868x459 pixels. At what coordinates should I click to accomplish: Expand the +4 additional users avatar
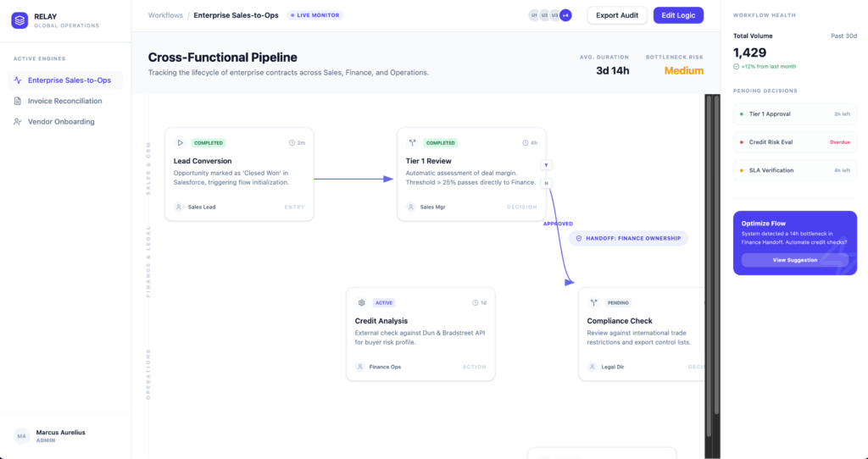(x=565, y=15)
